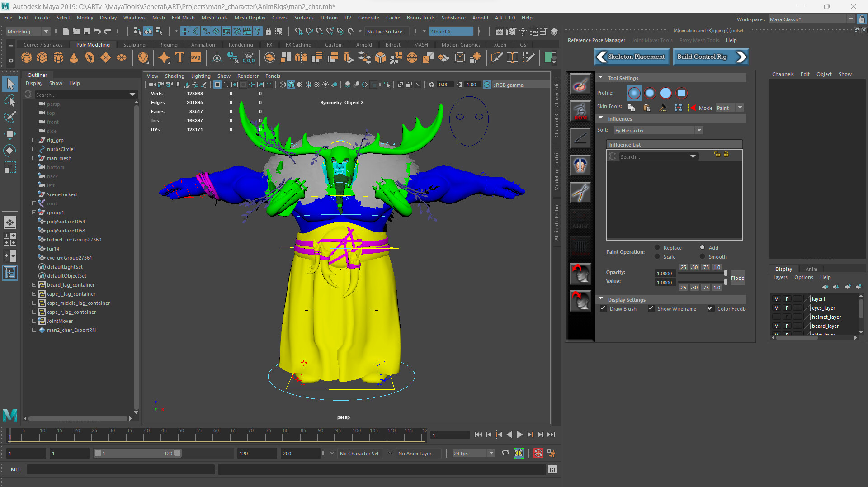Click the Save scene icon
The height and width of the screenshot is (487, 868).
click(x=86, y=31)
